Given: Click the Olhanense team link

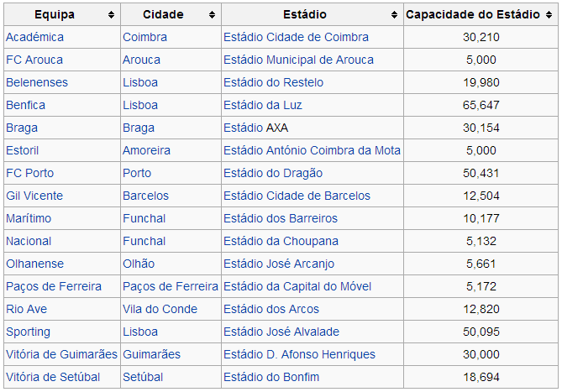Looking at the screenshot, I should pos(34,264).
